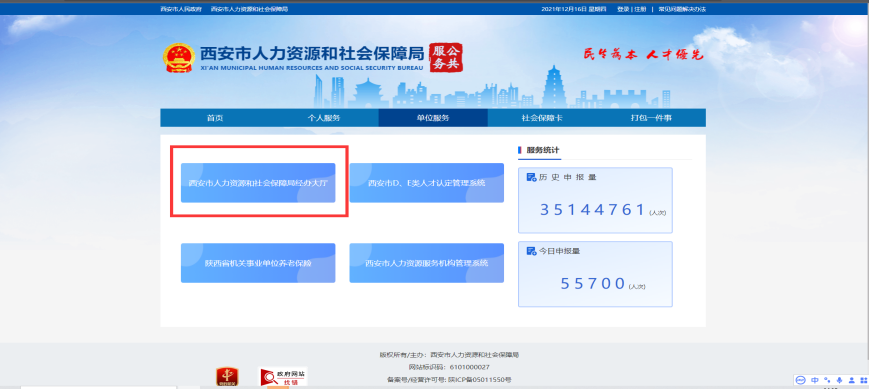Click the 注册 link
The image size is (869, 389).
(640, 9)
